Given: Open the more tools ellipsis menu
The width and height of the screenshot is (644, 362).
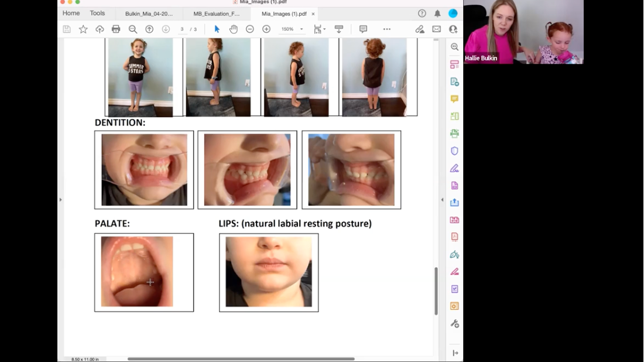Looking at the screenshot, I should pos(387,29).
